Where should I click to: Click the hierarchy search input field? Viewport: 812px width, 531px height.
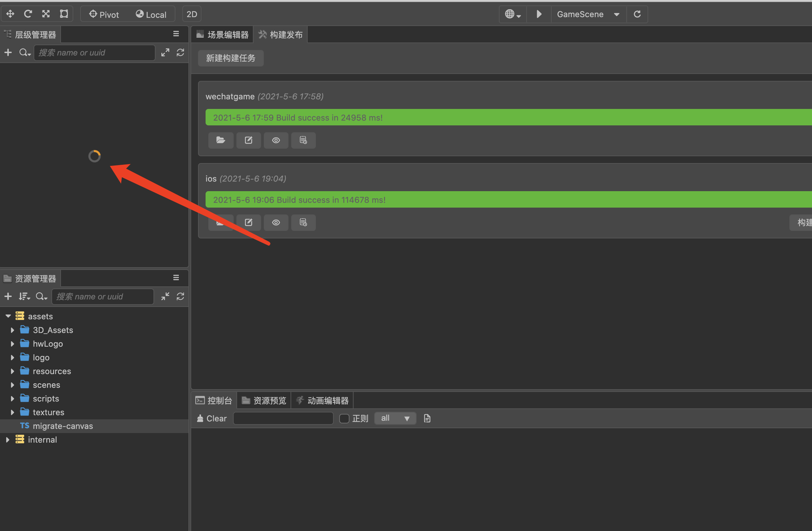coord(94,53)
